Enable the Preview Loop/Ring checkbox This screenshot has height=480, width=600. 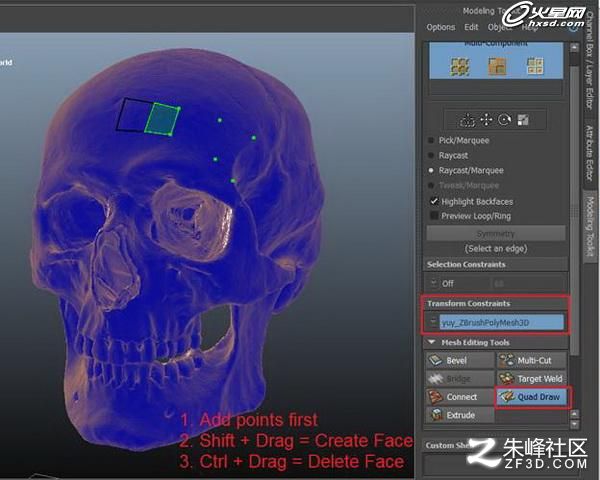(434, 216)
